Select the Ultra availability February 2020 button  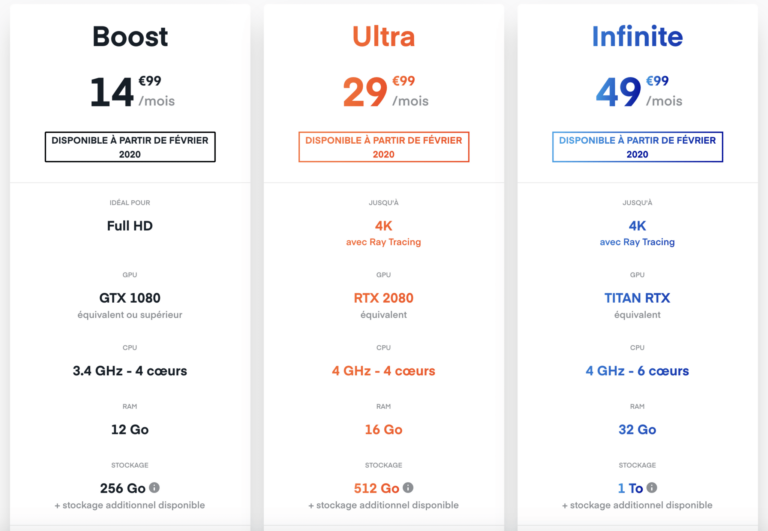[384, 147]
